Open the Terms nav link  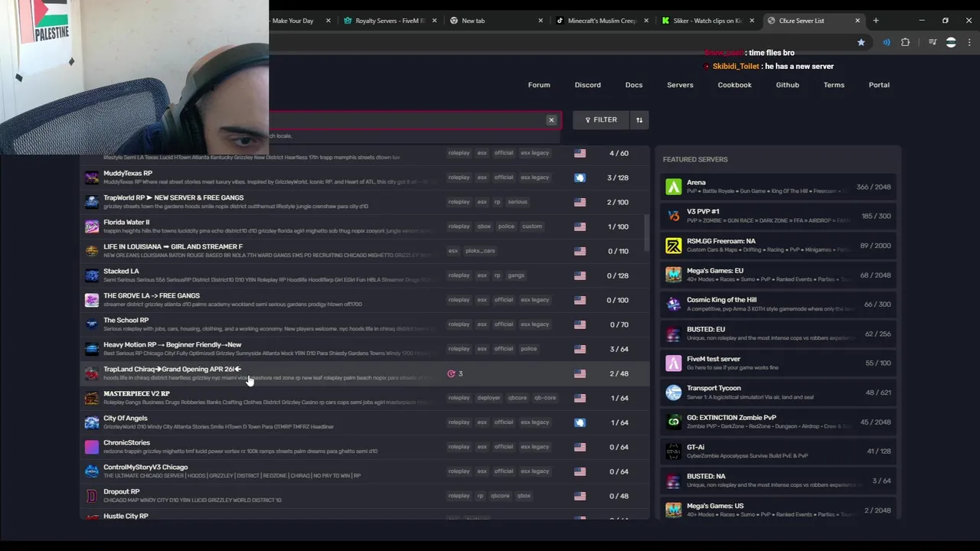pos(834,85)
